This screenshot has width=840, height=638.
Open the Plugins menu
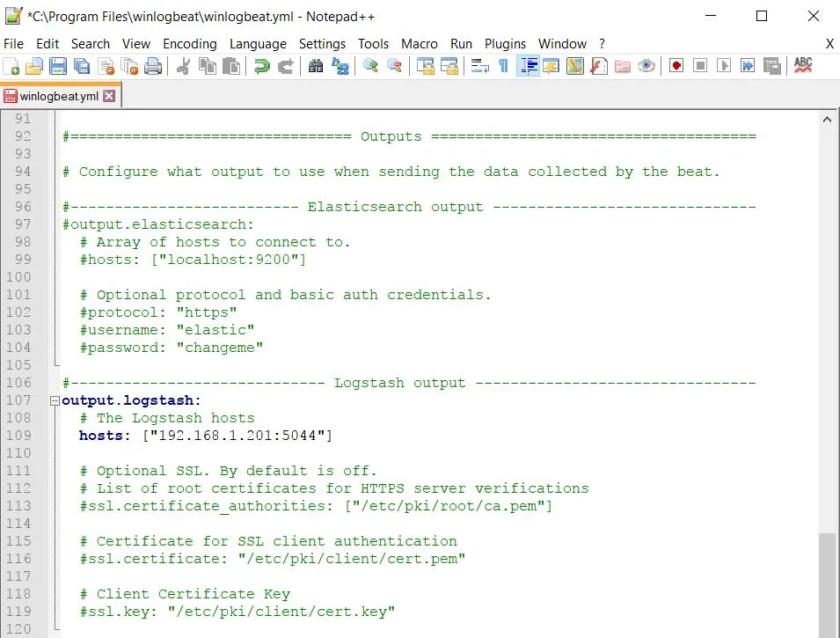505,43
